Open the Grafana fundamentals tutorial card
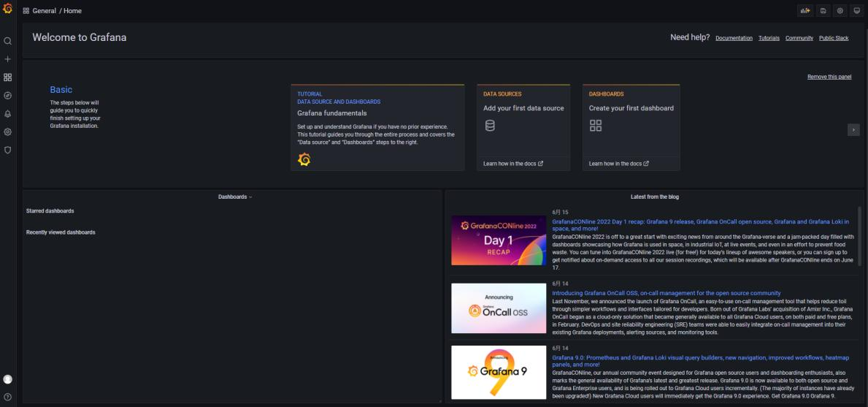 377,127
